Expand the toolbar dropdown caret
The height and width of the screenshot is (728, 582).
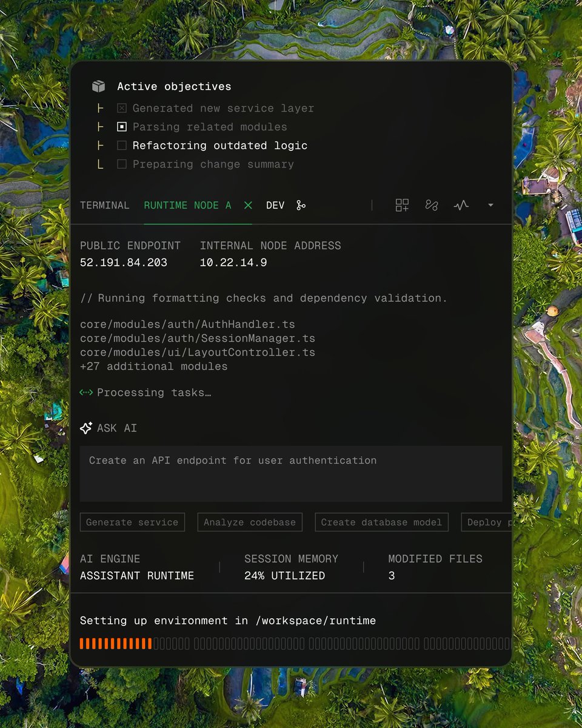point(490,205)
